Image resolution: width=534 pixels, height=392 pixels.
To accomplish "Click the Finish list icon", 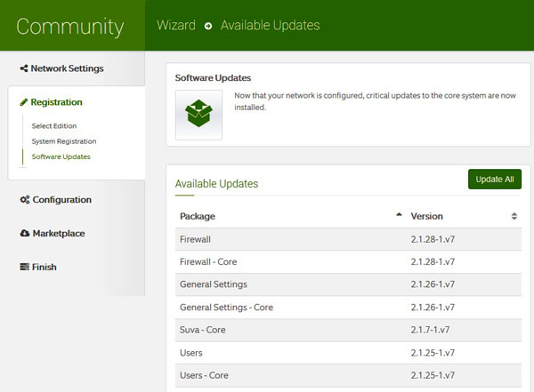I will tap(25, 267).
